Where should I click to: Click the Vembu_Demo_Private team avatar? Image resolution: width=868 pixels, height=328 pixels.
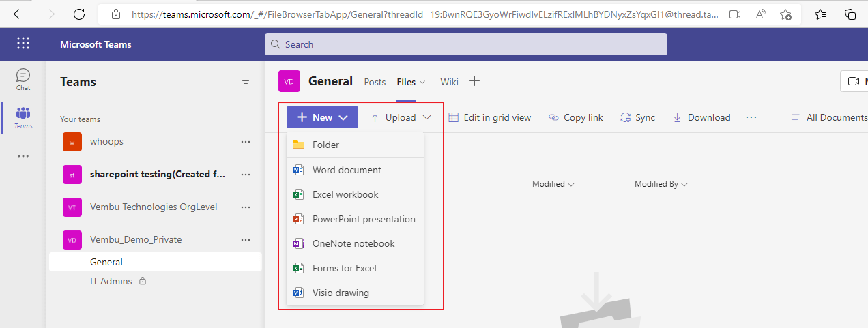click(x=72, y=239)
